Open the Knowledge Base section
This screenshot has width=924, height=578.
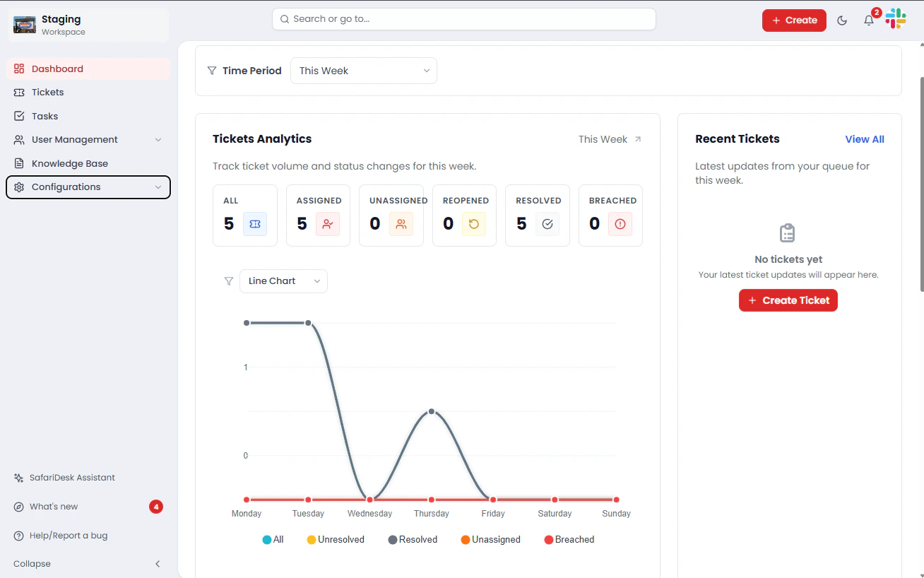pyautogui.click(x=88, y=164)
